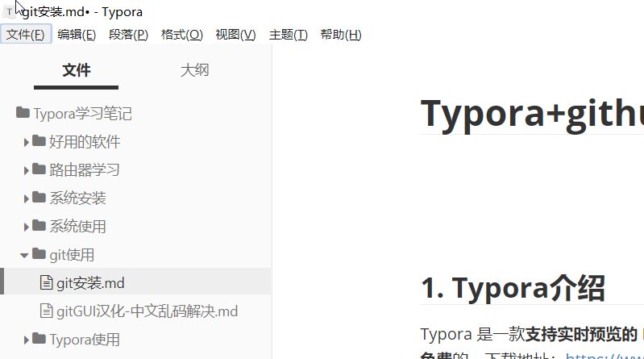Click the git使用 folder icon
Image resolution: width=644 pixels, height=359 pixels.
tap(39, 254)
